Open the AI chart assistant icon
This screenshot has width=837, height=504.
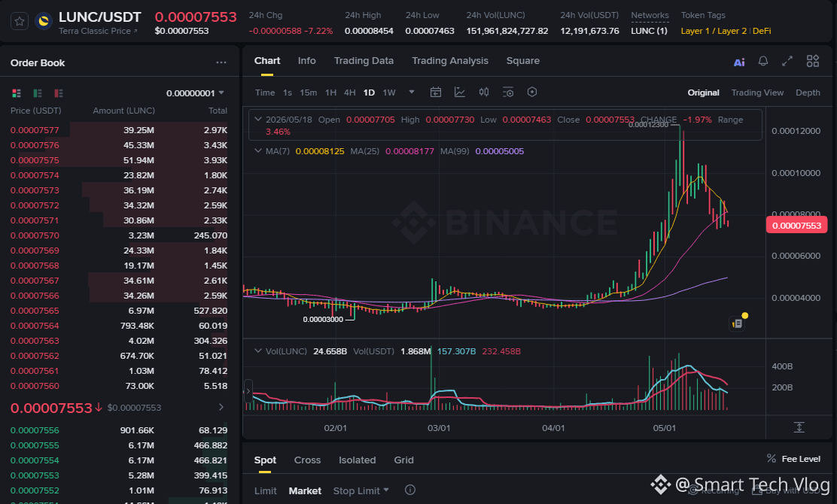(x=739, y=62)
